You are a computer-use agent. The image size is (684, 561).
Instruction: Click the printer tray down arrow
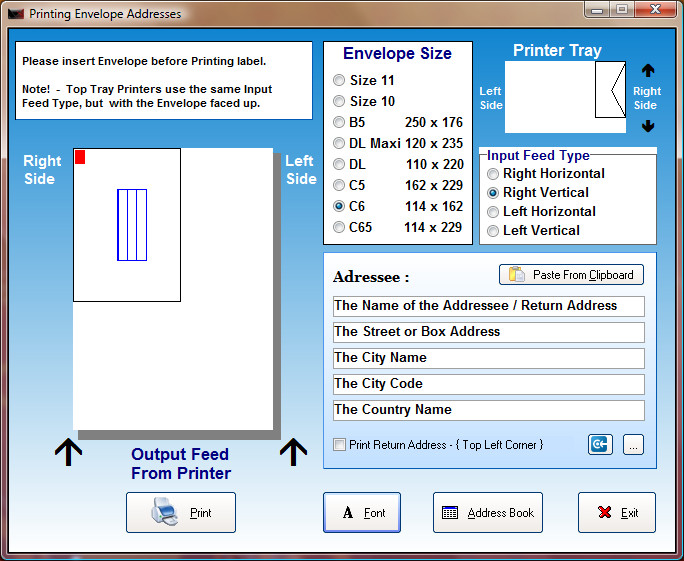coord(648,126)
